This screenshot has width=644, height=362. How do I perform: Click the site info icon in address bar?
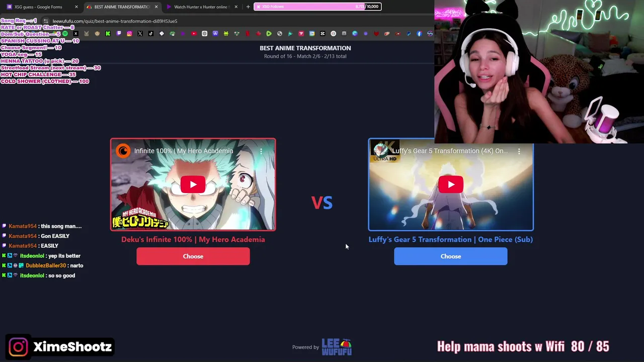[46, 21]
